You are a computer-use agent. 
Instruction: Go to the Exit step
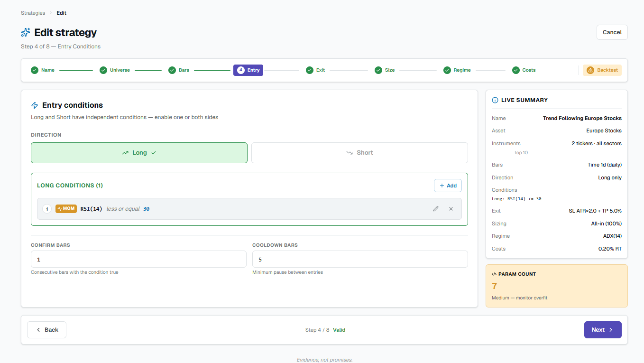point(316,70)
